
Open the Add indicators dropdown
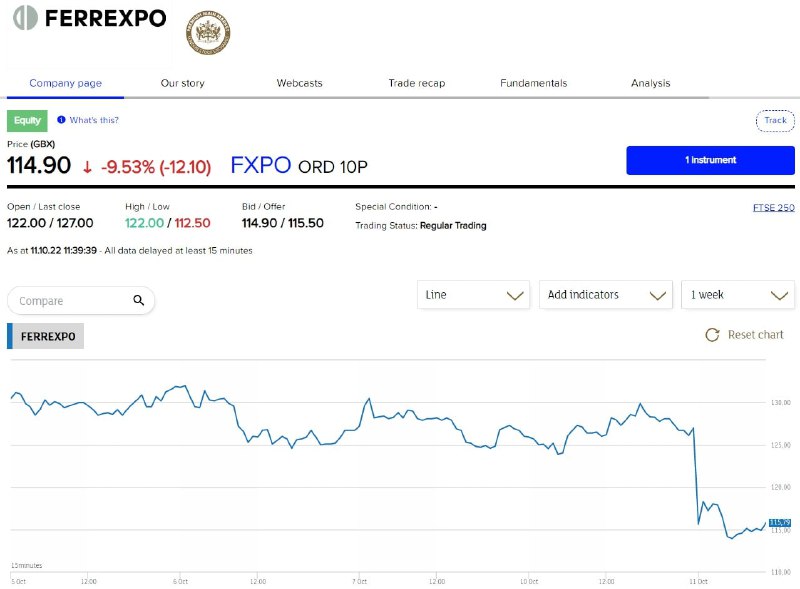click(606, 294)
